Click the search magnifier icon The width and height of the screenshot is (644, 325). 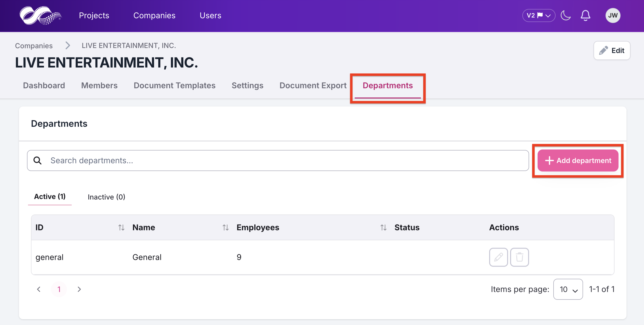37,160
